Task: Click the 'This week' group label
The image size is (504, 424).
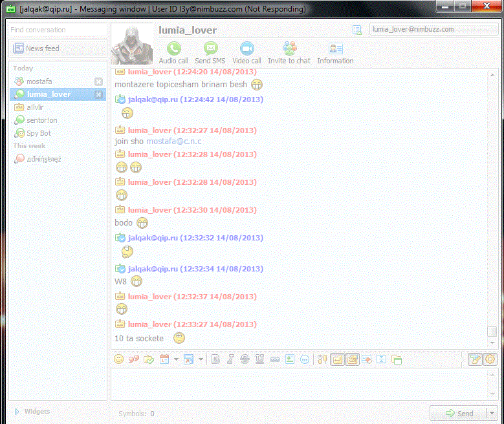Action: point(29,146)
